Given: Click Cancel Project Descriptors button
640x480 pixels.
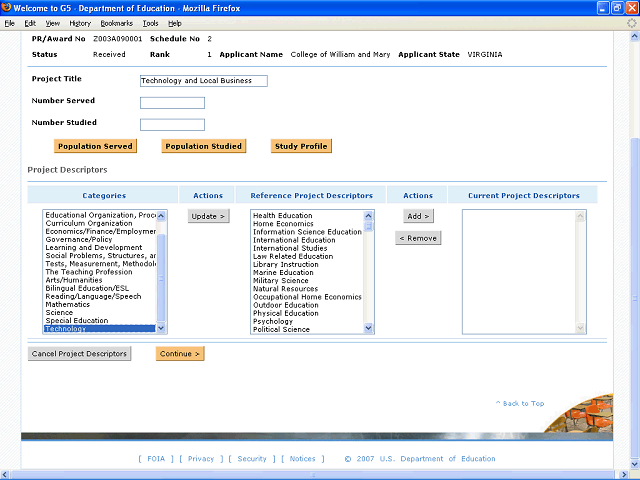Looking at the screenshot, I should [79, 354].
